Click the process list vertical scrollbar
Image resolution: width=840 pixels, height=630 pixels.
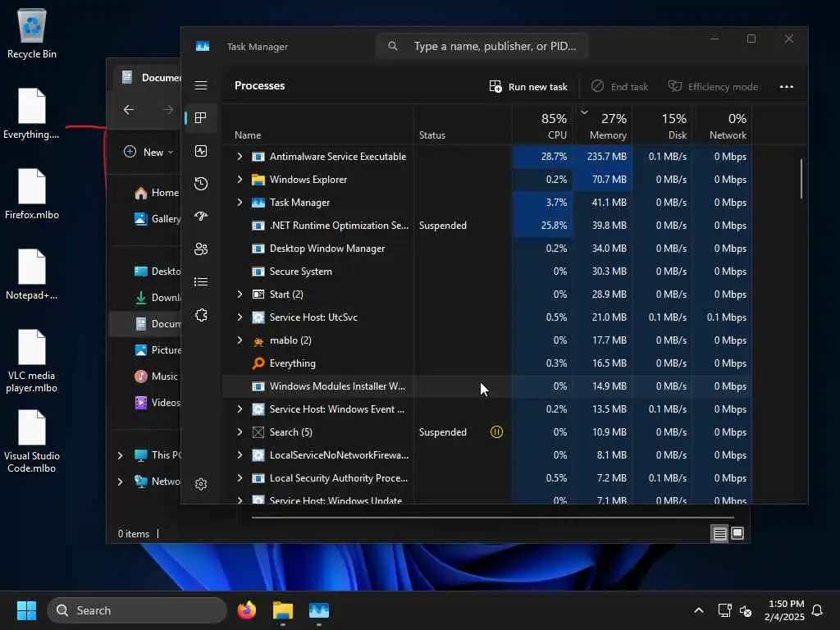[x=801, y=180]
